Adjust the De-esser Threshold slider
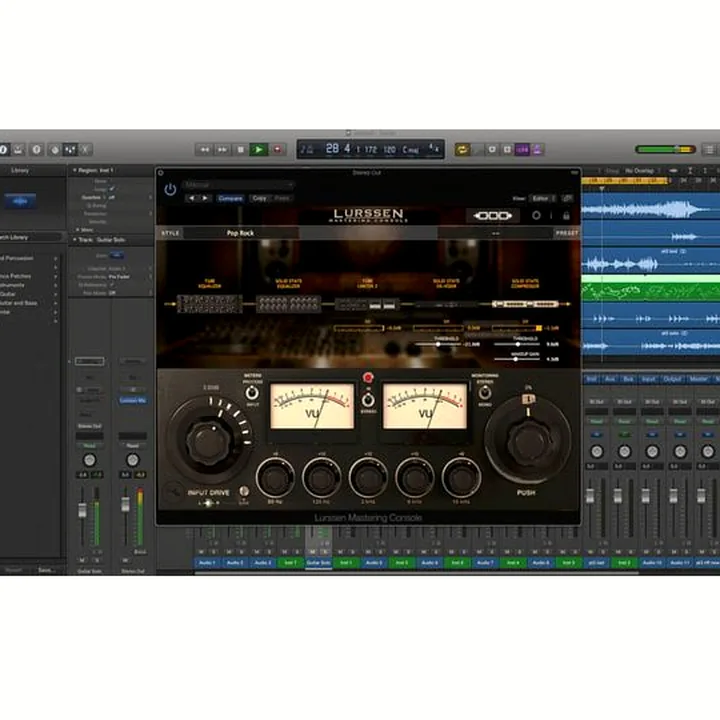 coord(438,344)
